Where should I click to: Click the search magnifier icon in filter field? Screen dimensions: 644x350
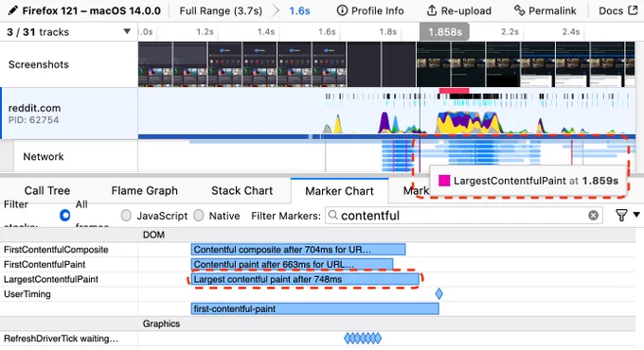pyautogui.click(x=333, y=215)
